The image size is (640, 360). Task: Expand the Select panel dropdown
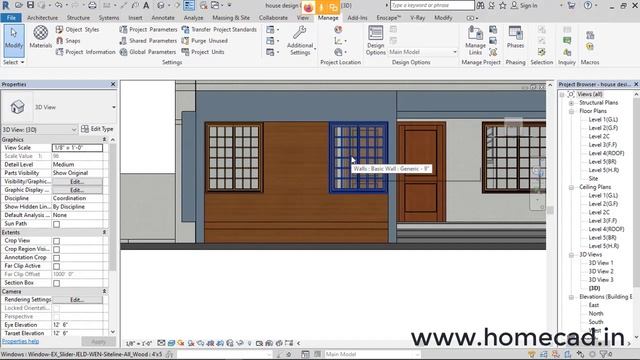point(13,62)
